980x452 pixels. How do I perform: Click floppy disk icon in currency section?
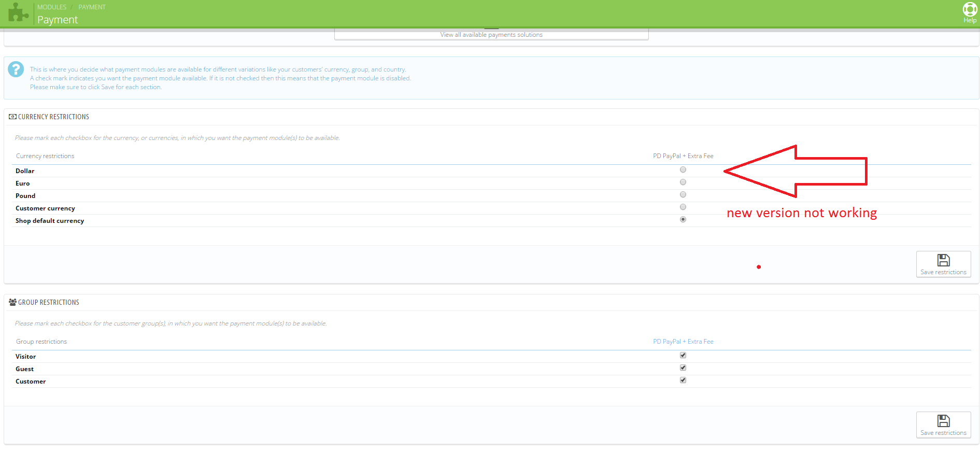(943, 260)
